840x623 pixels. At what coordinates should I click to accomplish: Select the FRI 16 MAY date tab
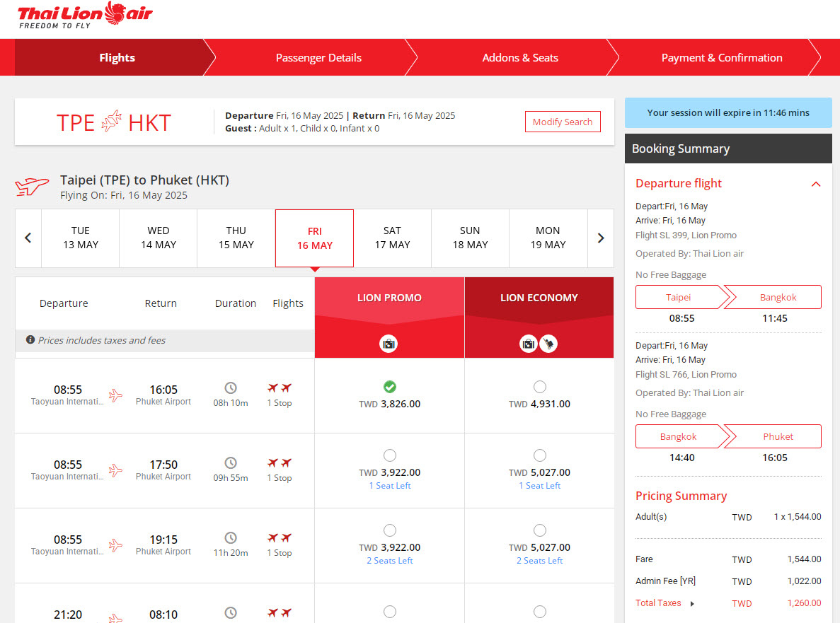314,238
